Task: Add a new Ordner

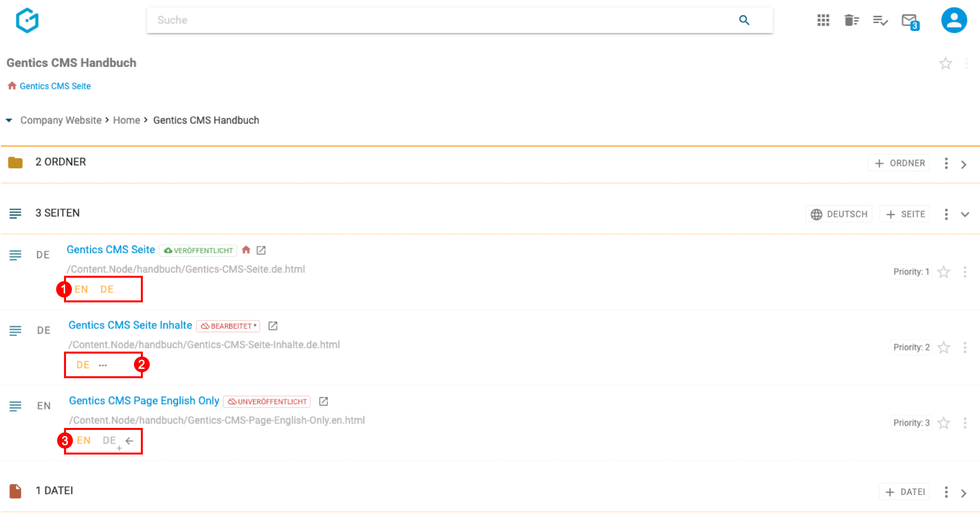Action: tap(899, 163)
